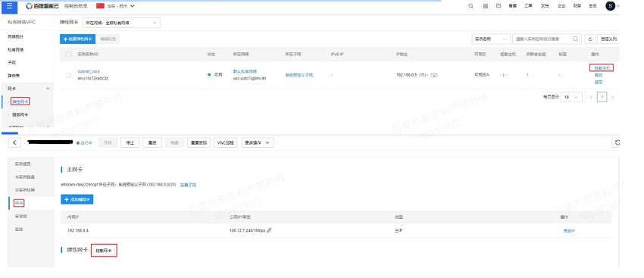Image resolution: width=644 pixels, height=278 pixels.
Task: Click the 停止 instance button
Action: coord(130,142)
